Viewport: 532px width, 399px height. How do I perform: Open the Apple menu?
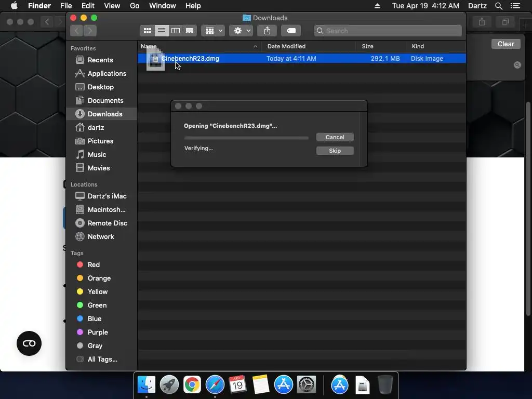click(x=14, y=6)
